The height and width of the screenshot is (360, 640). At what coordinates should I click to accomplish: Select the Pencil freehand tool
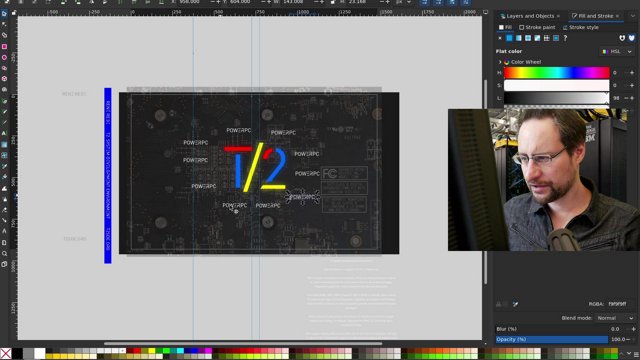click(x=4, y=111)
